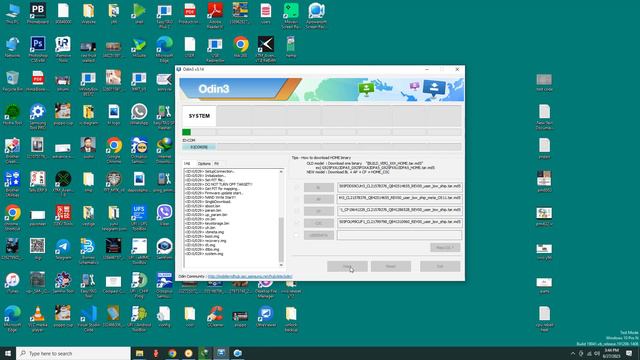Click the USERDATA file button in Odin
The image size is (640, 360).
(x=318, y=235)
